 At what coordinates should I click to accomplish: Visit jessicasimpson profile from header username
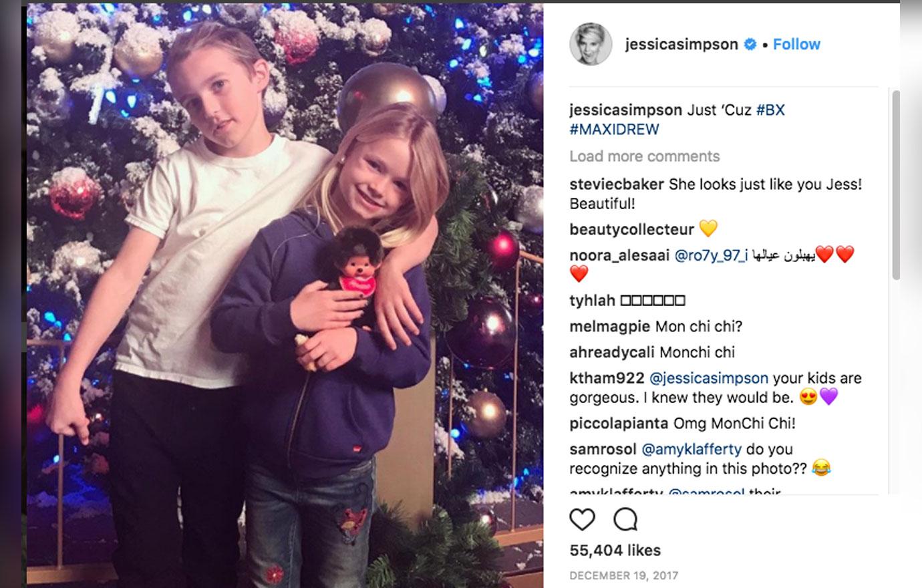[x=681, y=44]
